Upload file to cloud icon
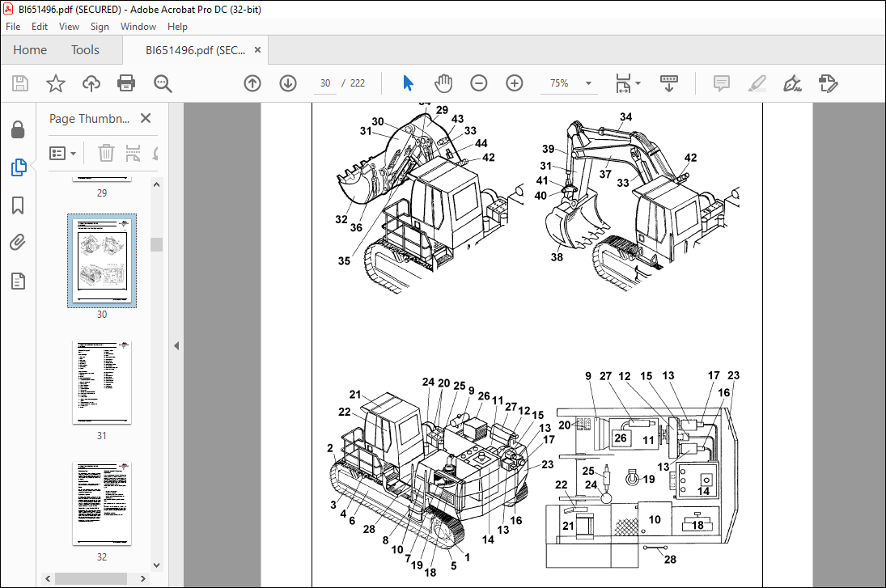This screenshot has height=588, width=886. [x=91, y=83]
